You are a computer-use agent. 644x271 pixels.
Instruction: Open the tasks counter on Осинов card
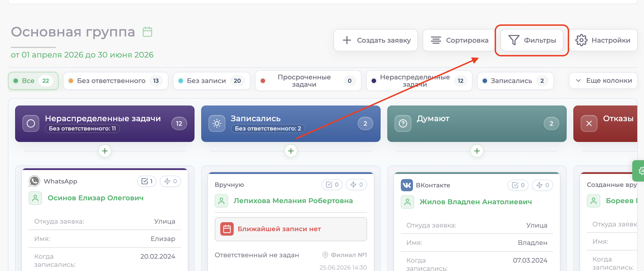147,181
